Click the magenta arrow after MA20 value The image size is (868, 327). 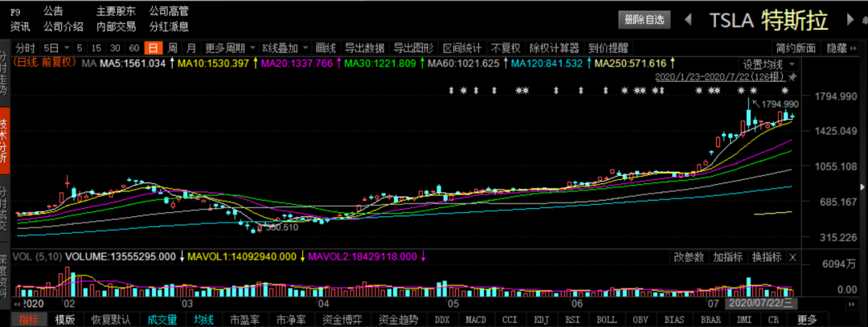(338, 63)
